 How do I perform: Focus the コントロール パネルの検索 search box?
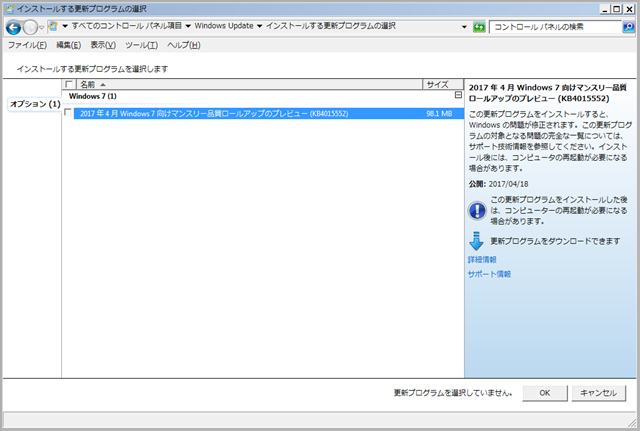[556, 27]
